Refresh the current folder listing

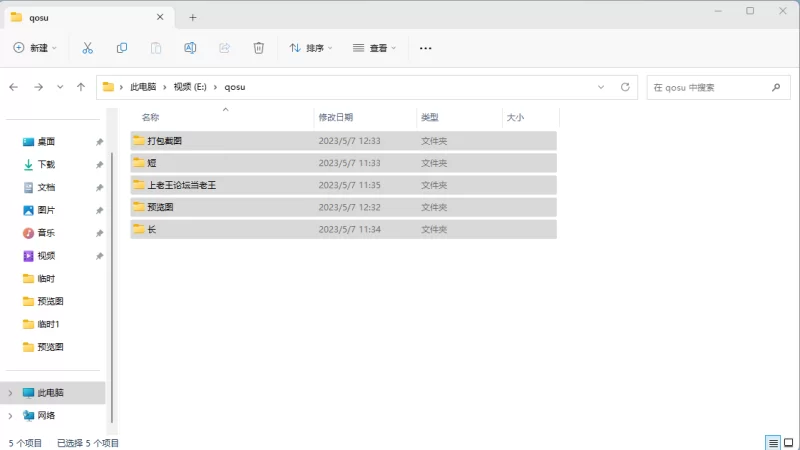pos(625,87)
